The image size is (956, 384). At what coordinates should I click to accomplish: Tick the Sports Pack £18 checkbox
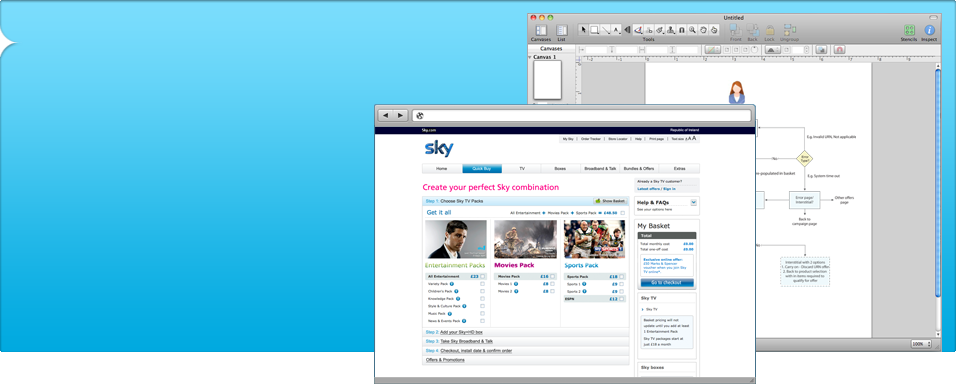622,276
